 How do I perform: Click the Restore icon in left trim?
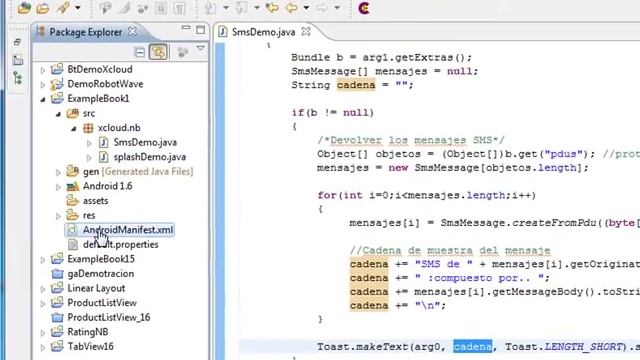click(x=17, y=42)
